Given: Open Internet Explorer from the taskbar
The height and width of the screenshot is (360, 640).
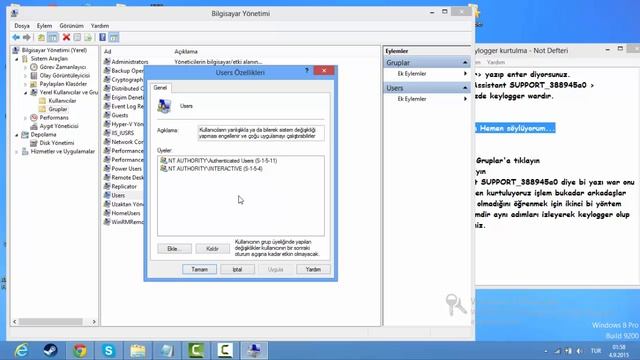Looking at the screenshot, I should coord(21,350).
